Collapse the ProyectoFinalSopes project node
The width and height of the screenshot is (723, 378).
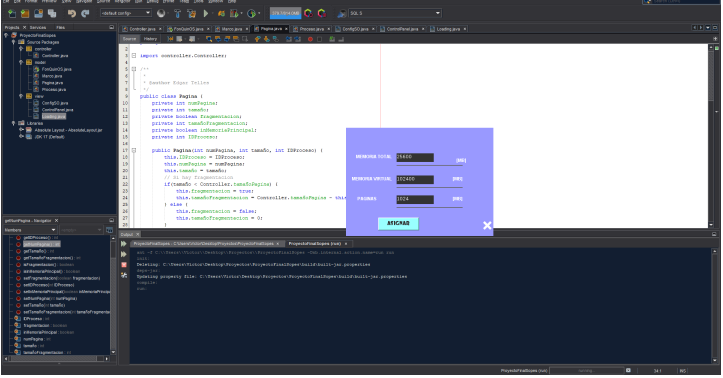6,35
